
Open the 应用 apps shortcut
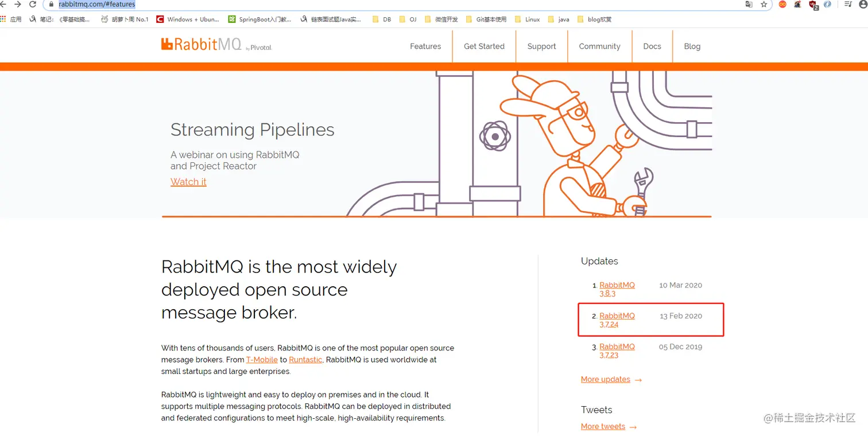click(x=11, y=19)
